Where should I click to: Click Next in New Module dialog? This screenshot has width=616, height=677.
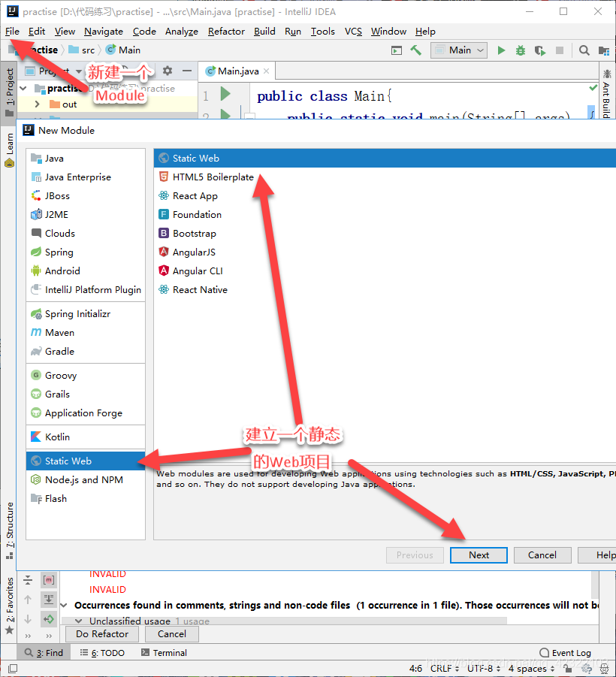[x=479, y=555]
